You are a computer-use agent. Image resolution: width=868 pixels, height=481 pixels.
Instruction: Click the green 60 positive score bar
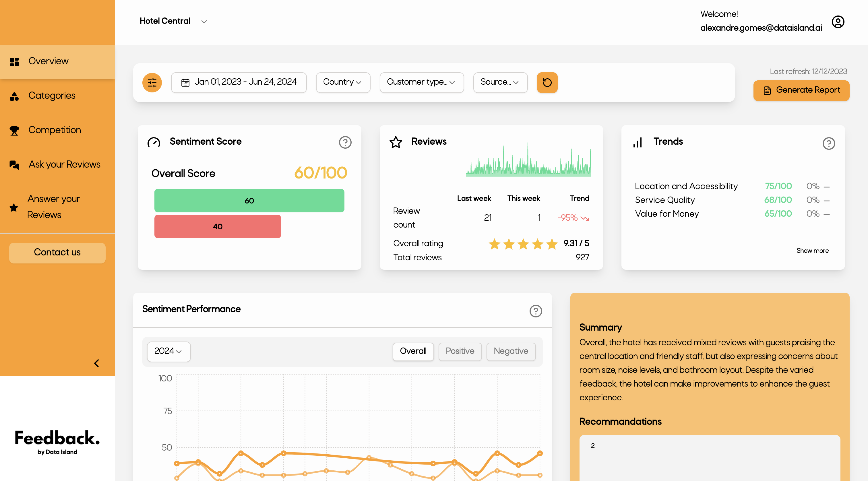point(249,200)
